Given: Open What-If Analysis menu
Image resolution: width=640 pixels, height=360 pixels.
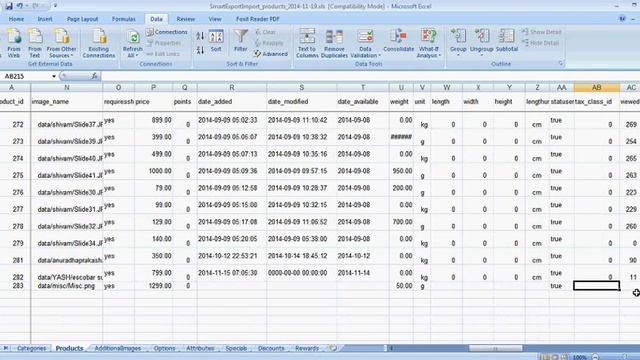Looking at the screenshot, I should click(x=428, y=43).
